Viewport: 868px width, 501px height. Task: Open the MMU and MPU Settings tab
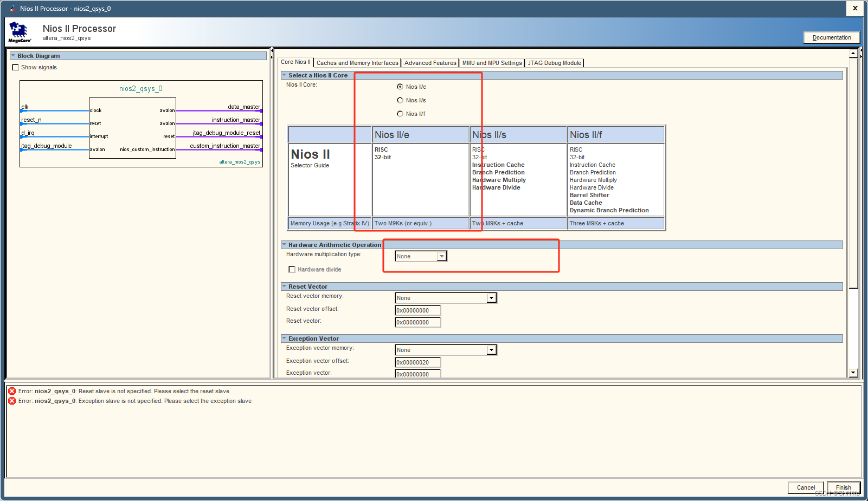[x=492, y=63]
